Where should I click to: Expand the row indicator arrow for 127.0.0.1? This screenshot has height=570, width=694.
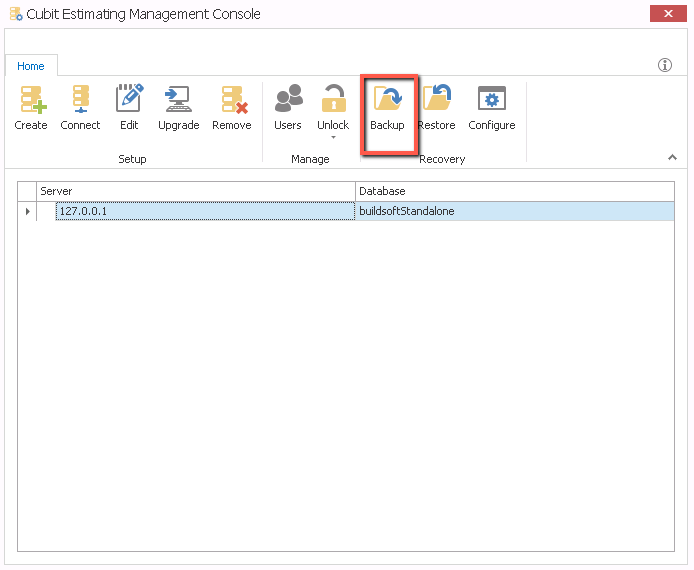click(27, 211)
